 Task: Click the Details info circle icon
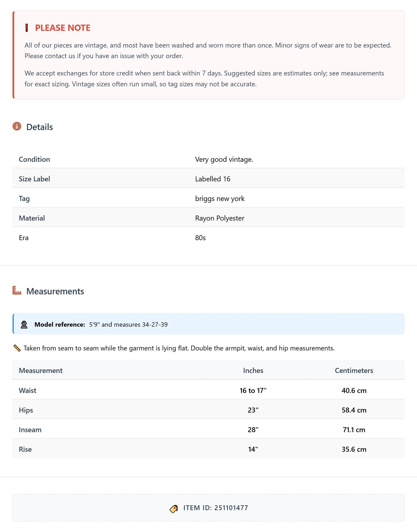(x=17, y=126)
